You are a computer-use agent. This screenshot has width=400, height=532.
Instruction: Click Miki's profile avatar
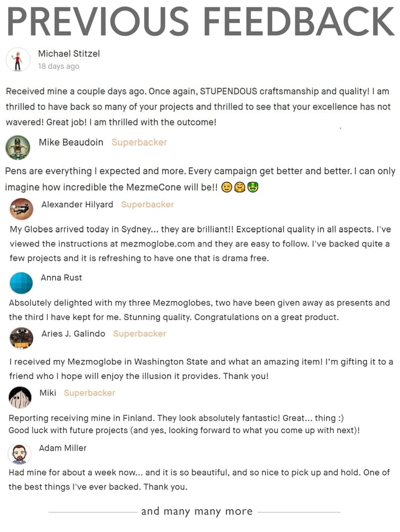[x=21, y=397]
